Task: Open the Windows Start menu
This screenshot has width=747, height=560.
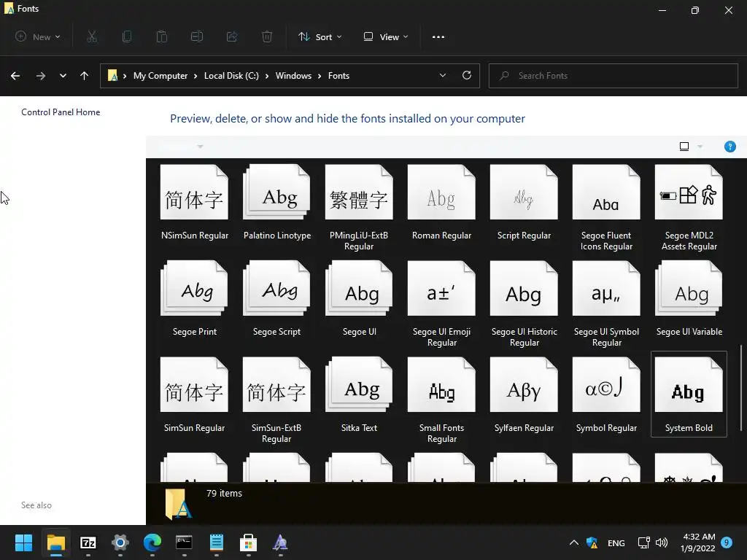Action: [23, 542]
